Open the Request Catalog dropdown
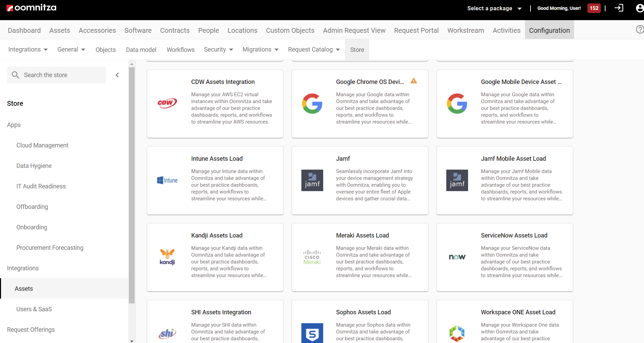The height and width of the screenshot is (343, 644). click(314, 49)
